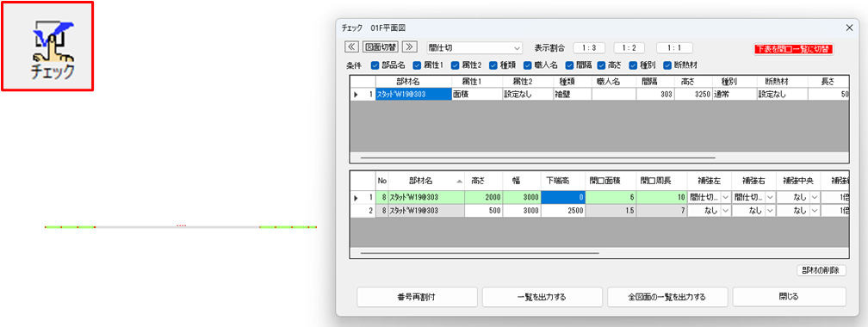
Task: Select row 2 header in lower table
Action: 363,211
